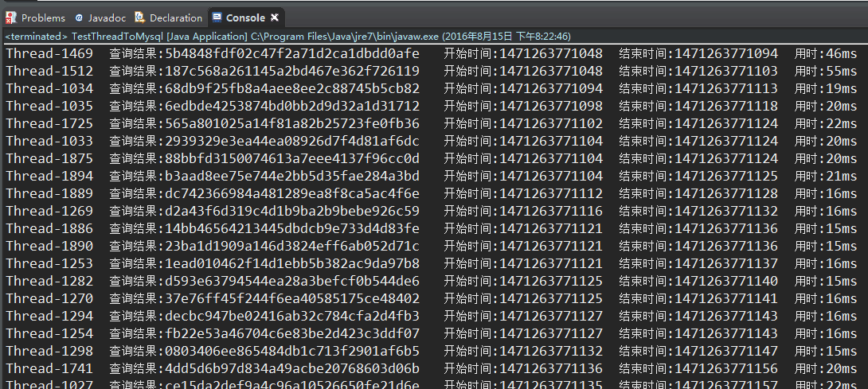Click Thread-1254 thread name
Image resolution: width=868 pixels, height=389 pixels.
point(49,333)
